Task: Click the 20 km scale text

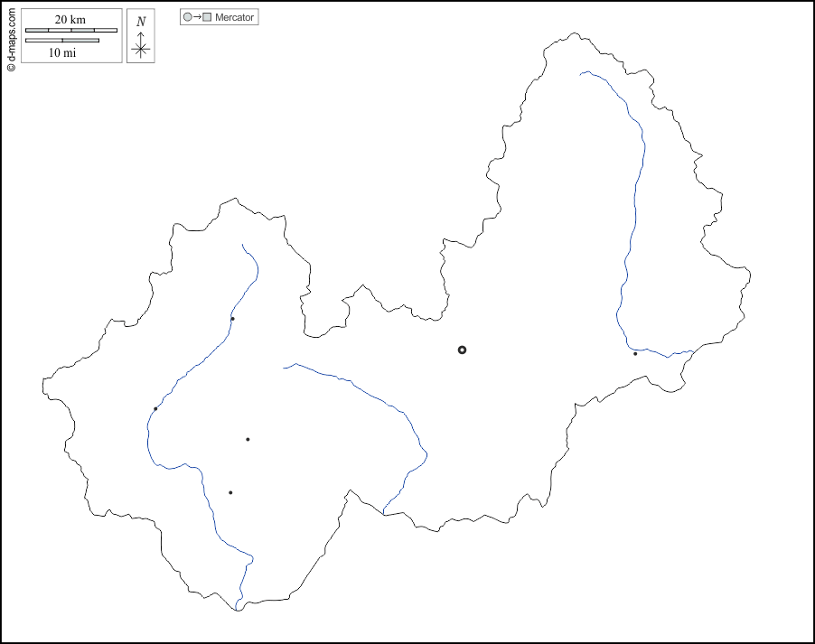Action: (x=70, y=20)
